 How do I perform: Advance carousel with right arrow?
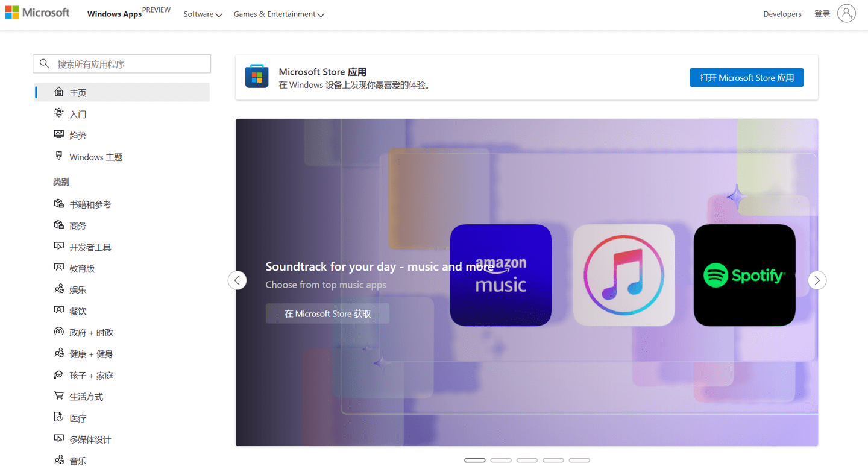coord(817,280)
